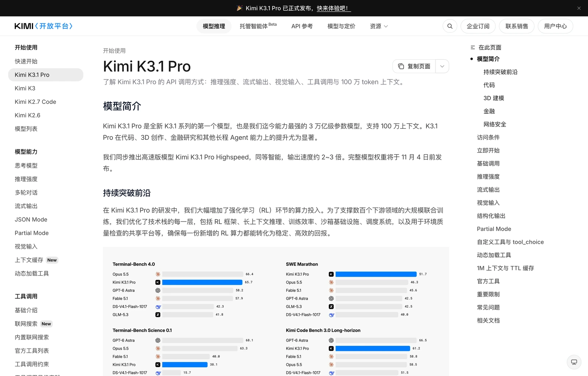Jump to 常见问题 in page outline

point(488,308)
